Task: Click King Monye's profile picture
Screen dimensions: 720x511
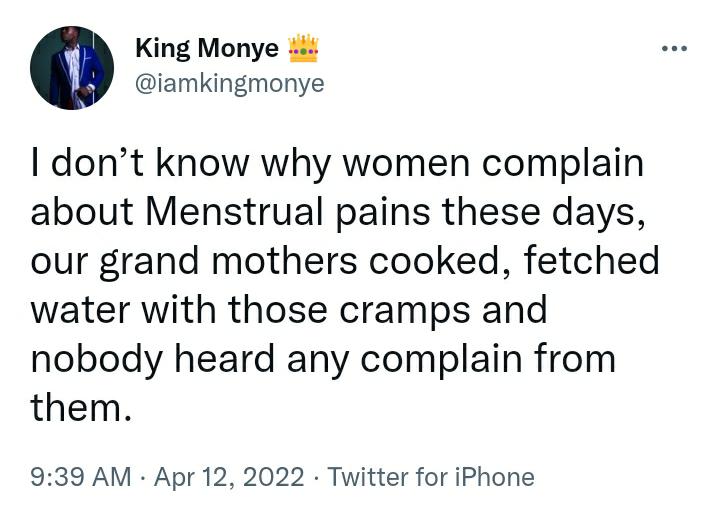Action: coord(72,68)
